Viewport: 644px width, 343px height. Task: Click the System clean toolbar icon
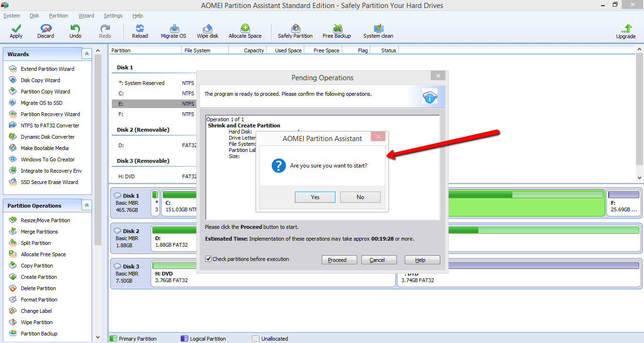point(378,32)
